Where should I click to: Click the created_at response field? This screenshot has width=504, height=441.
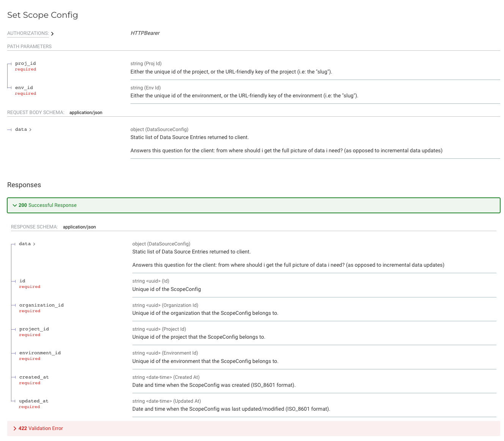pos(34,377)
